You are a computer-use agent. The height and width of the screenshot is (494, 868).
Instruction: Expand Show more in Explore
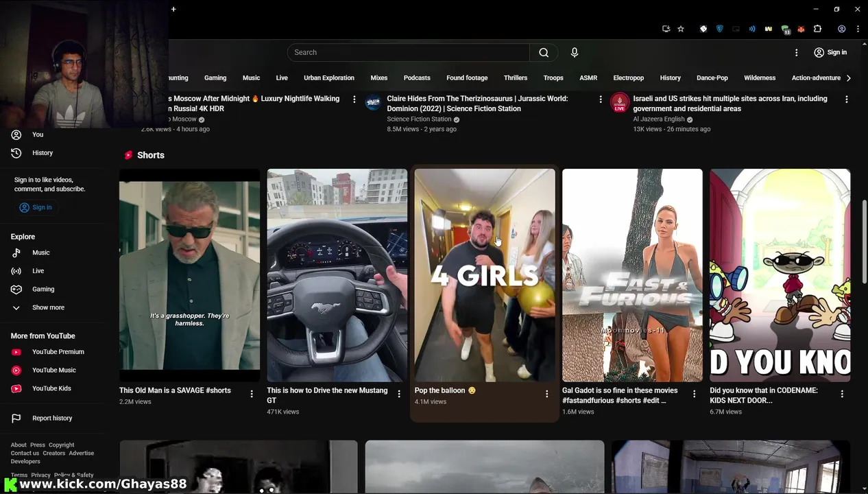[48, 307]
